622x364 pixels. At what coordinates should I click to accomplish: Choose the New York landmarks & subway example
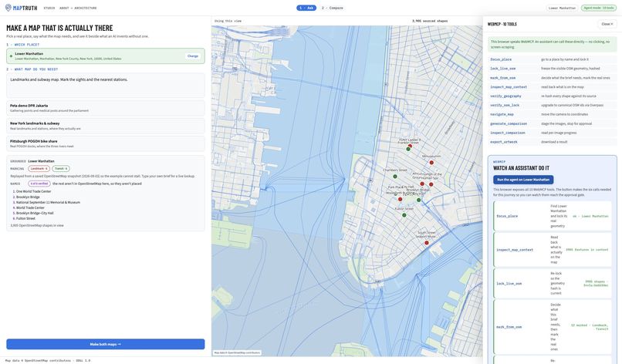tap(106, 126)
